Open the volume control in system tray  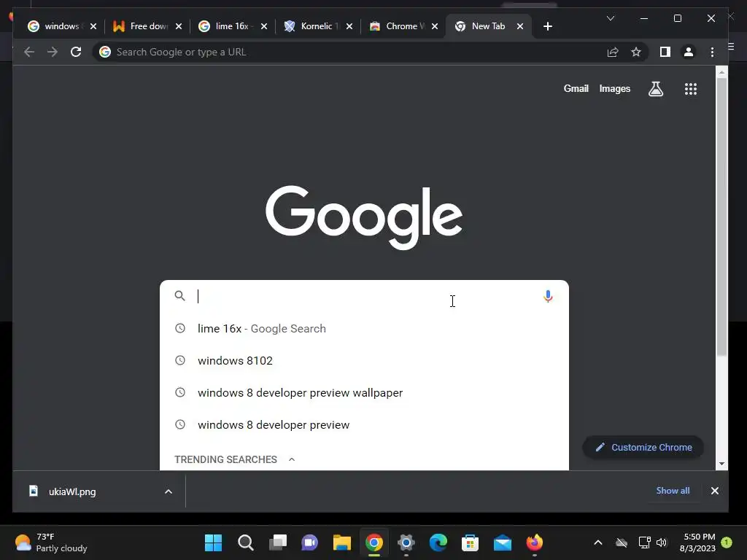(x=662, y=542)
